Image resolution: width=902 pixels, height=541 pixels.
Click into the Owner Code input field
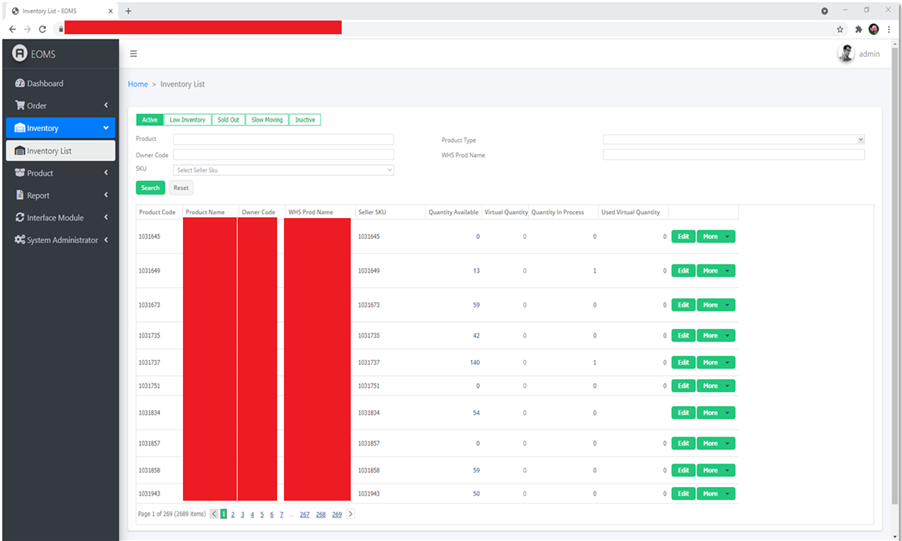pos(284,155)
